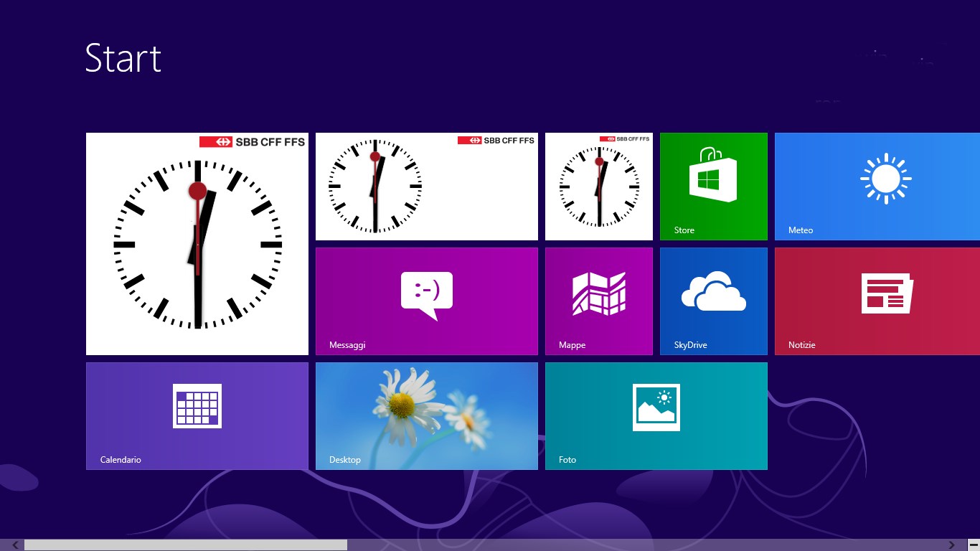Click the zoom-out minus button
The height and width of the screenshot is (551, 980).
click(974, 545)
